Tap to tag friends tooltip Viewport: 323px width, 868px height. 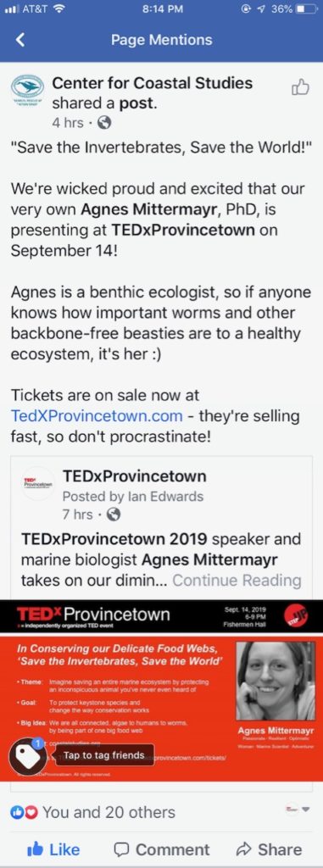point(104,755)
